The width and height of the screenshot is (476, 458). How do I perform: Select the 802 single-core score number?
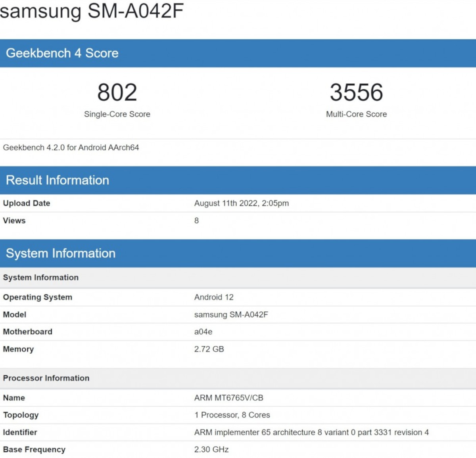pos(117,92)
